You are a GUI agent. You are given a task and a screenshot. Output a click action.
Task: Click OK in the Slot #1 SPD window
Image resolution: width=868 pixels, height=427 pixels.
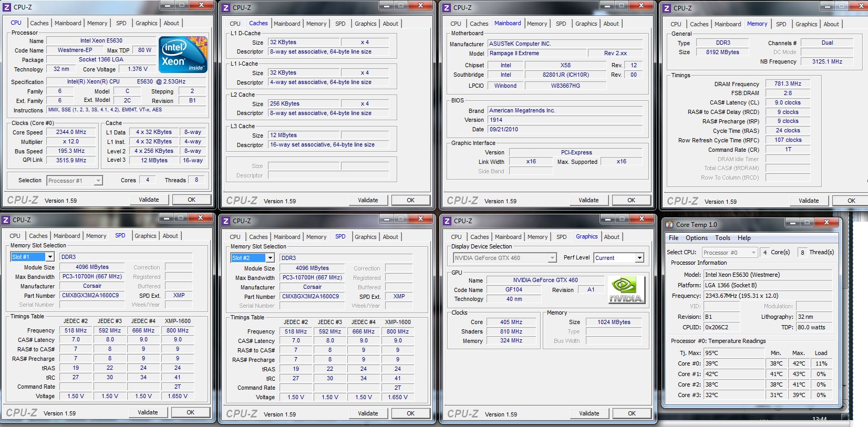(x=191, y=412)
